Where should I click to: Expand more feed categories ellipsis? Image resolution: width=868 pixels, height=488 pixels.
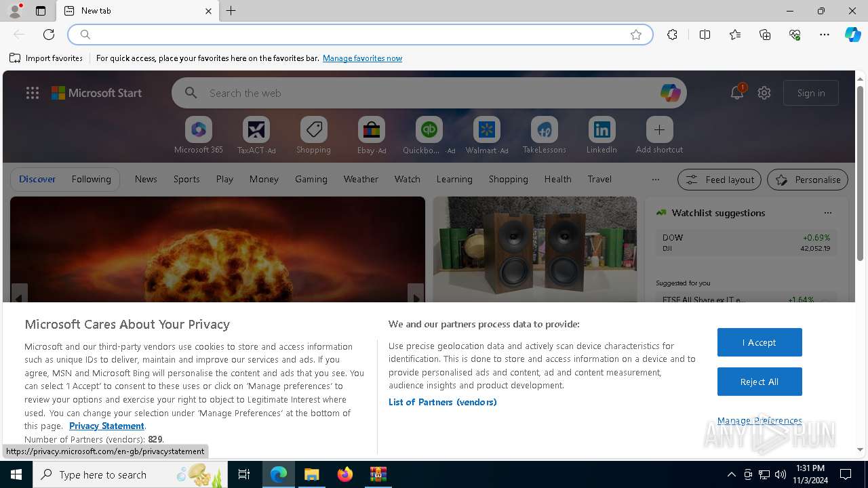pyautogui.click(x=655, y=179)
